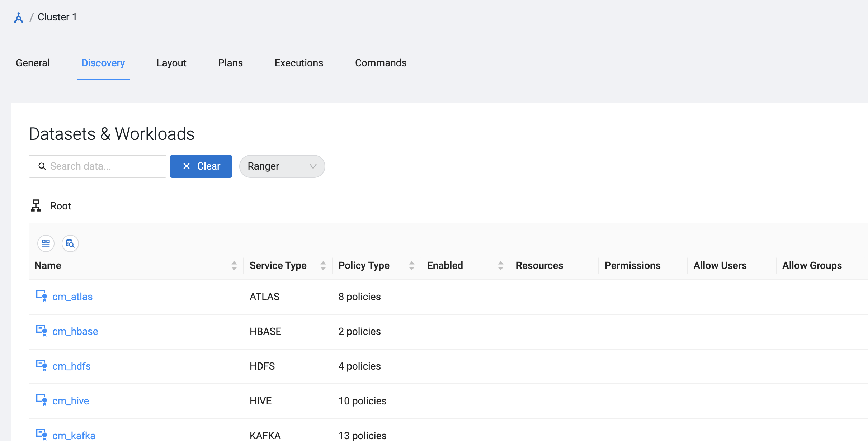Sort by Name column arrows
The height and width of the screenshot is (441, 868).
[x=234, y=266]
